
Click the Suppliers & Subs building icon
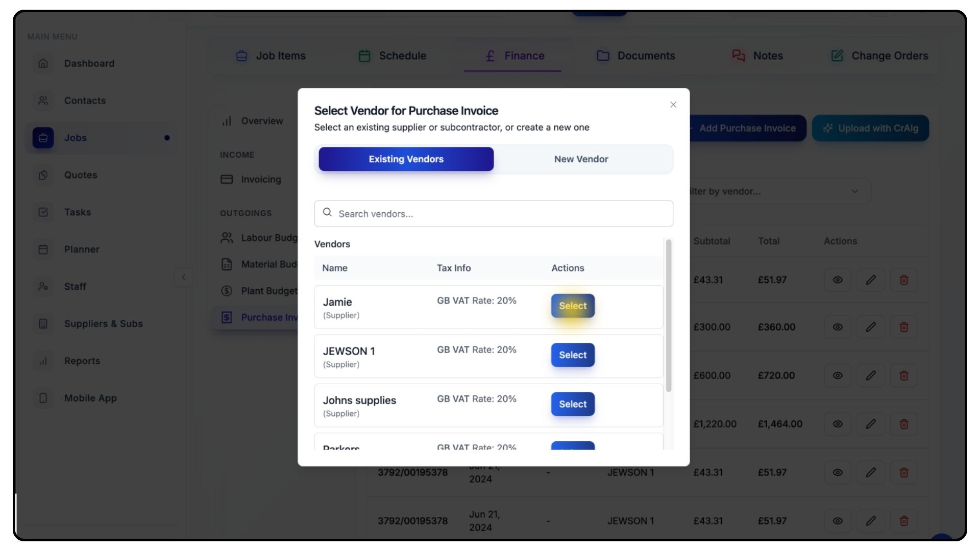(x=43, y=324)
